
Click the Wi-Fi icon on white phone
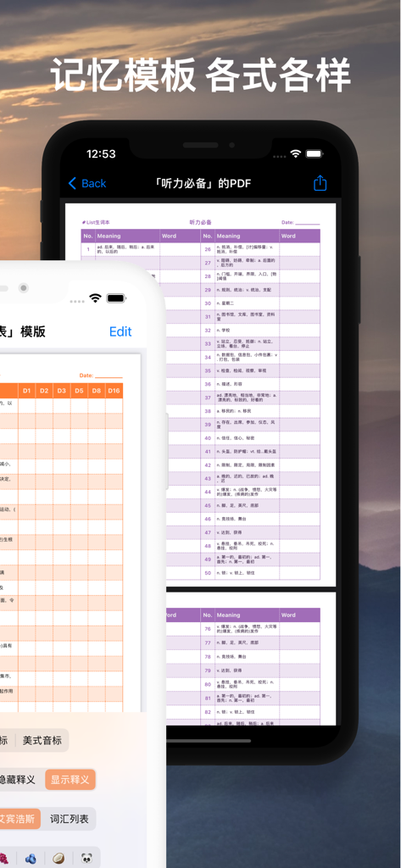[x=95, y=298]
